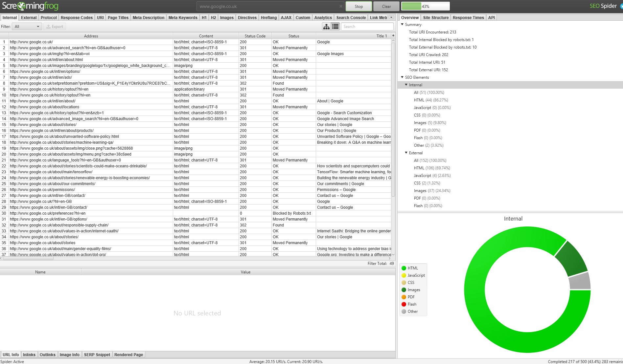Image resolution: width=623 pixels, height=364 pixels.
Task: Open the API tab
Action: pyautogui.click(x=492, y=18)
